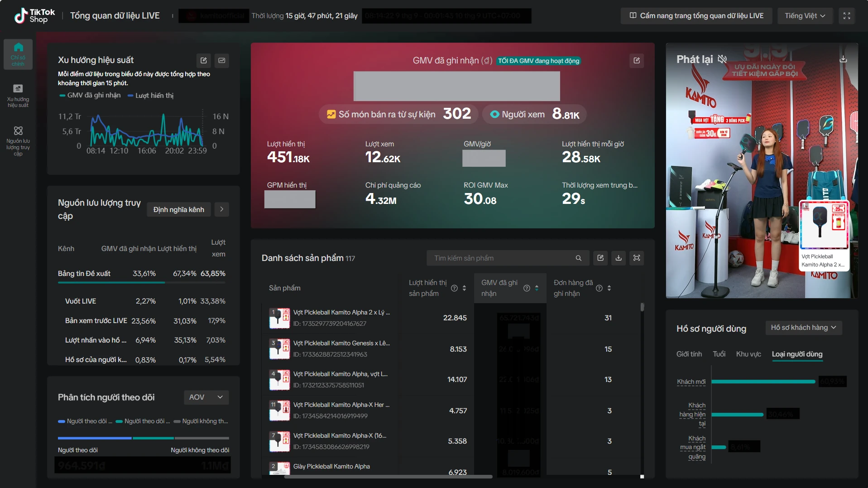Download the product list
The image size is (868, 488).
pos(619,258)
